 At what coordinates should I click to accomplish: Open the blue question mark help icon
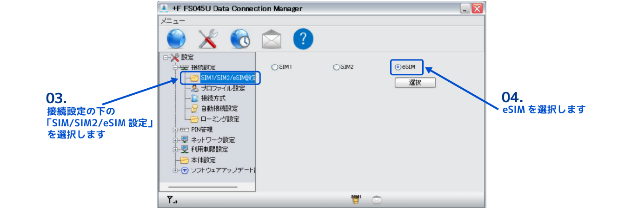coord(303,39)
